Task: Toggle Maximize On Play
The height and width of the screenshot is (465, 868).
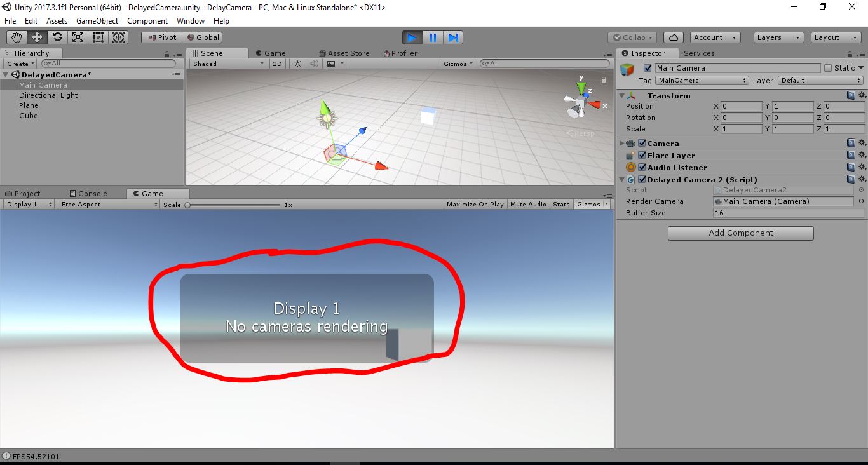Action: coord(475,204)
